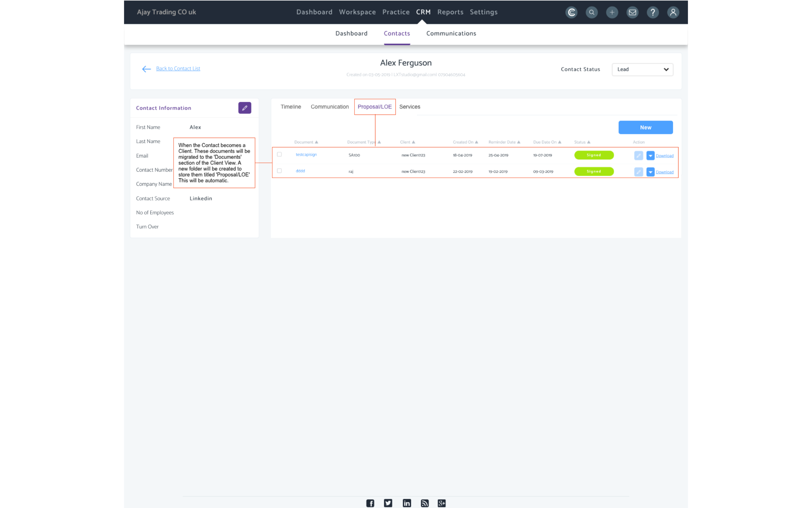Click the Signed status pill on testcapisign row
The image size is (812, 508).
[594, 155]
